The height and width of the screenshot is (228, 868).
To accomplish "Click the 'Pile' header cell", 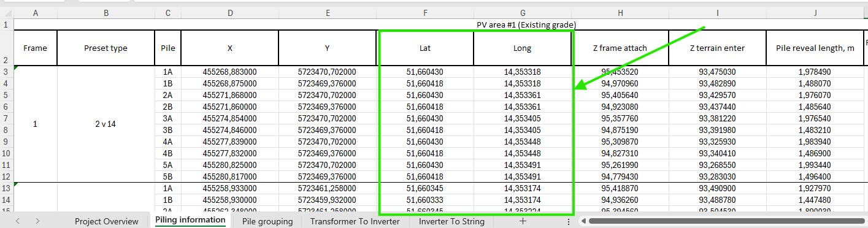I will [x=168, y=48].
